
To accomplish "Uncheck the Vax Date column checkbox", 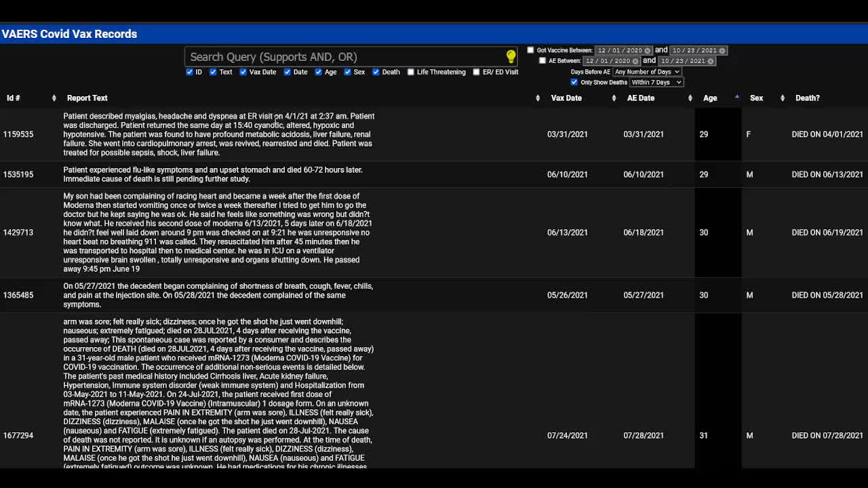I will 243,72.
